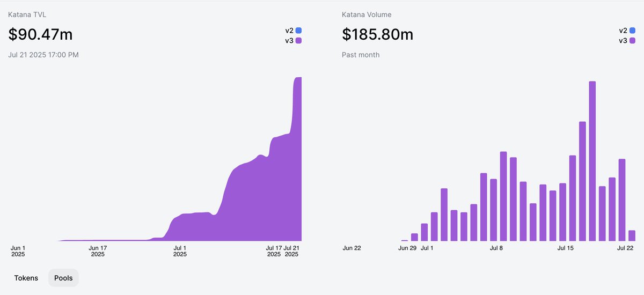Click the tallest bar in the Volume chart

[592, 161]
